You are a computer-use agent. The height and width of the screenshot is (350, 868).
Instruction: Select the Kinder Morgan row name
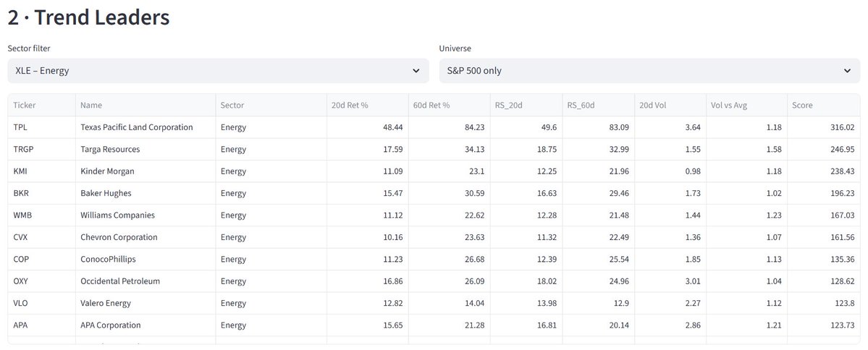tap(107, 171)
